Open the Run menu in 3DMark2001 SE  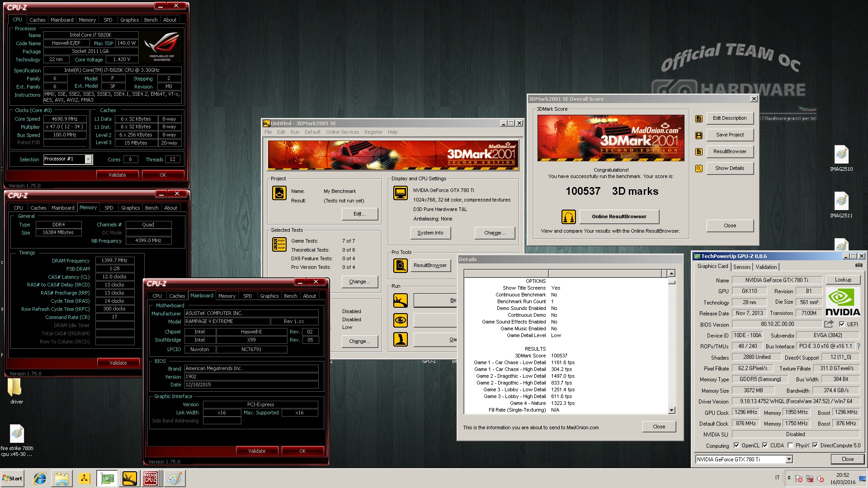295,132
